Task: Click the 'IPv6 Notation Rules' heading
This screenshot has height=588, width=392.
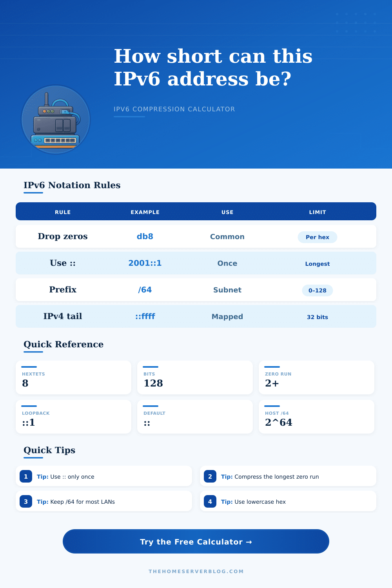Action: point(72,185)
